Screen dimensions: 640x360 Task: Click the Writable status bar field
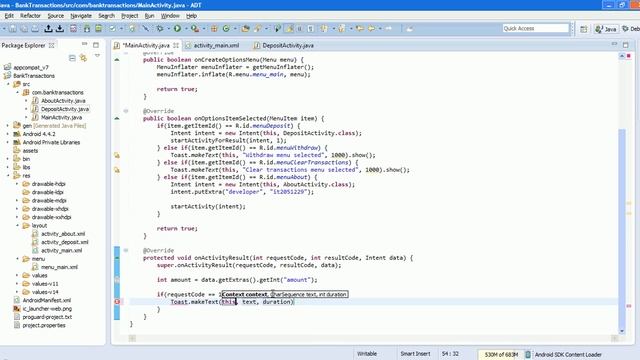coord(367,354)
